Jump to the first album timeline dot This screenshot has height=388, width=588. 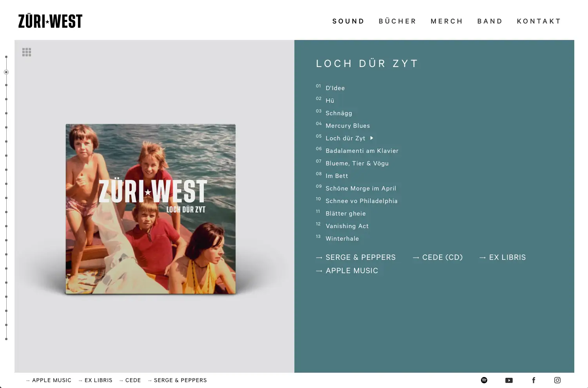tap(6, 57)
